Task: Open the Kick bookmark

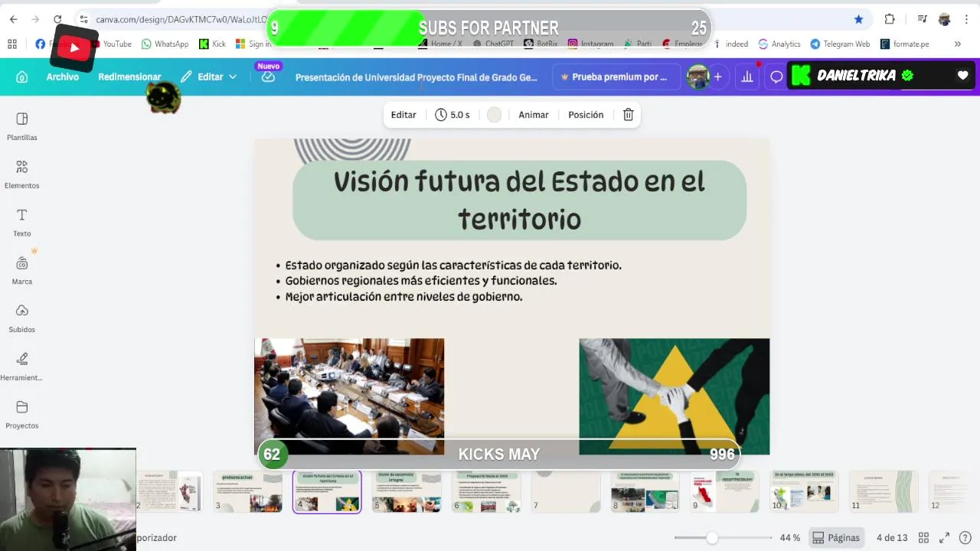Action: coord(212,44)
